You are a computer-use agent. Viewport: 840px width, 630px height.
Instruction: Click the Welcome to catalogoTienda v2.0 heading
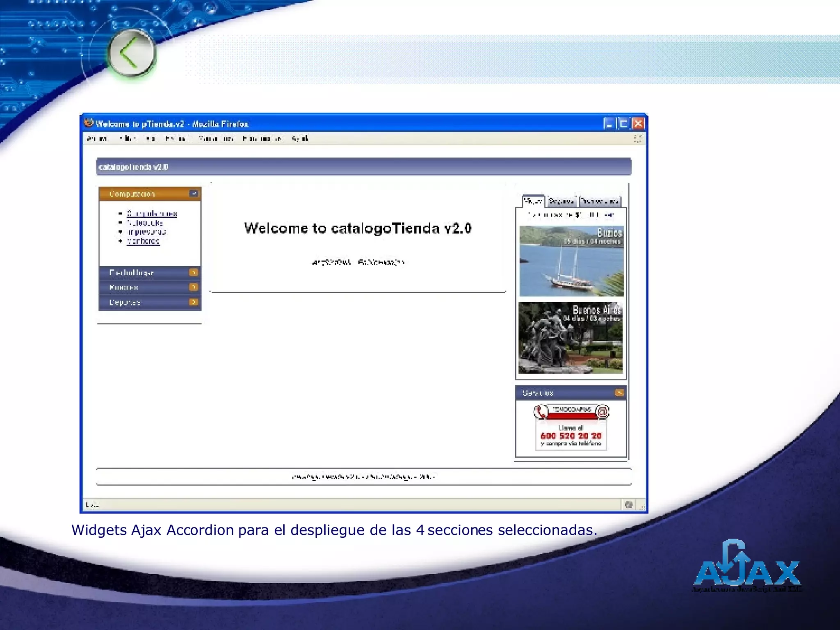coord(358,228)
